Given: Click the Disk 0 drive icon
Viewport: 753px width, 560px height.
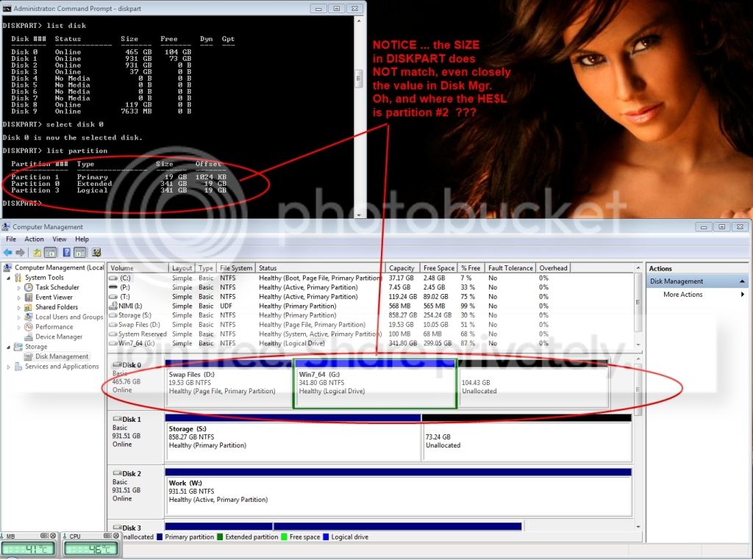Looking at the screenshot, I should point(117,365).
